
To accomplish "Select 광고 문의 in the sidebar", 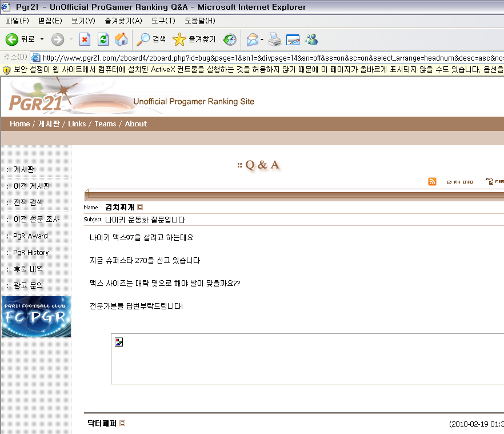I will (x=28, y=286).
